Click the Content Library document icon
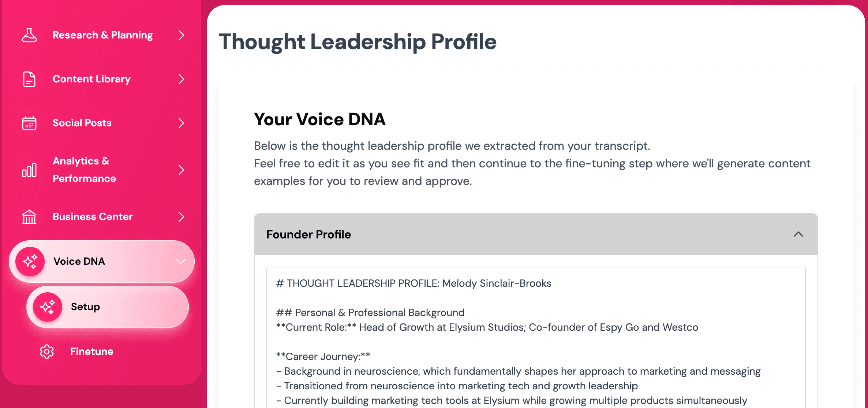Screen dimensions: 868x408 29,79
